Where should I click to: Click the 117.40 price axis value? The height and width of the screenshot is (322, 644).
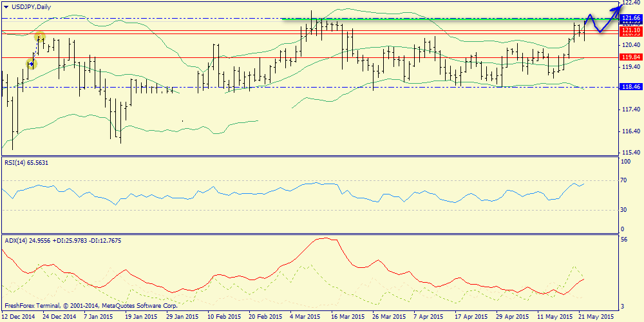pos(632,109)
